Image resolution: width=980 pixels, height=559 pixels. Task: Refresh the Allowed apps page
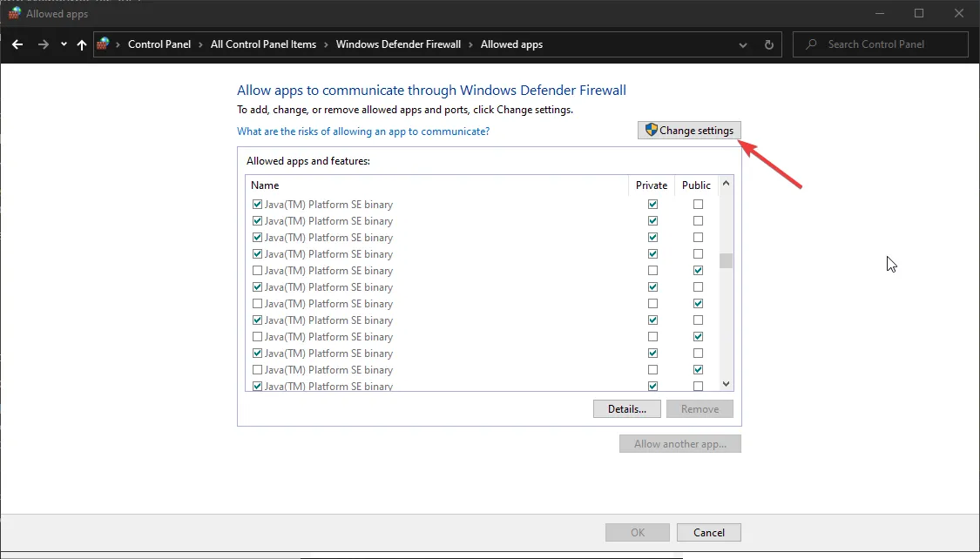[x=768, y=45]
